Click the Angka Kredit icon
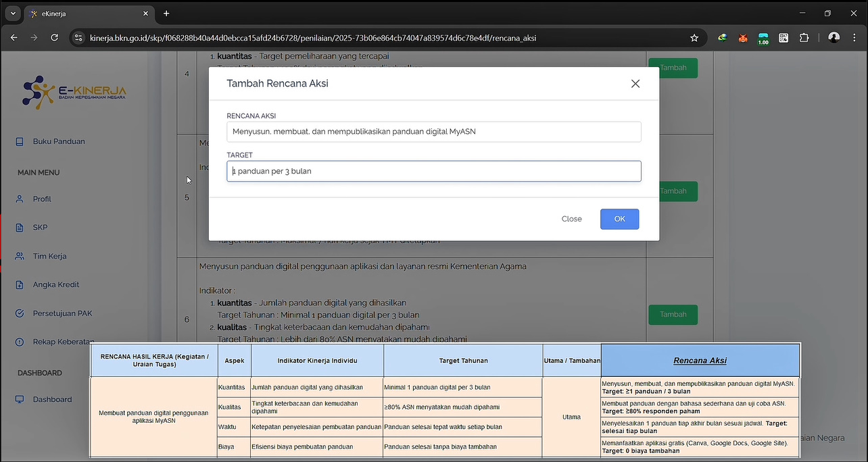 coord(20,285)
